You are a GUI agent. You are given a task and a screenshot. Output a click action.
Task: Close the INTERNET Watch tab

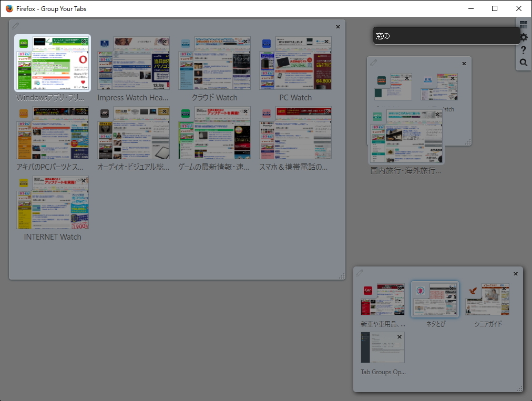(x=84, y=181)
